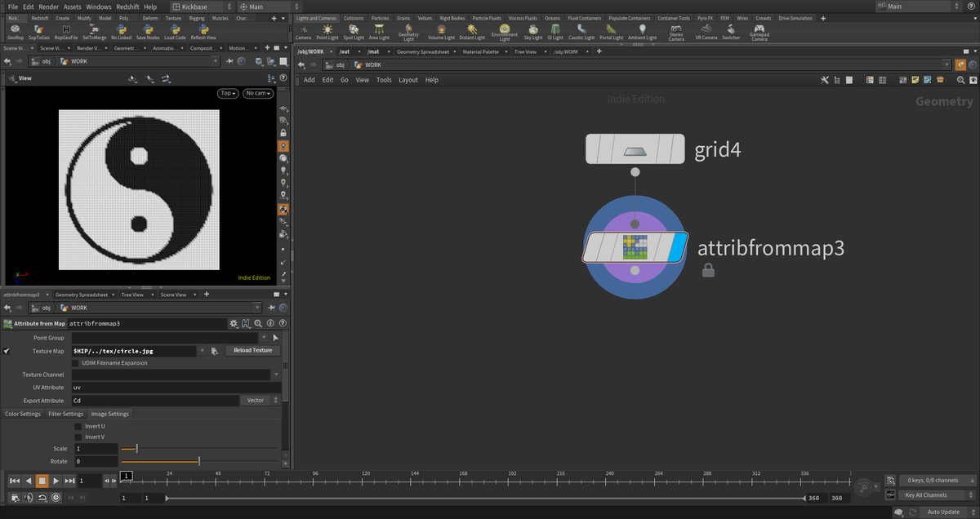Click the Reload Texture button
This screenshot has height=519, width=980.
253,350
